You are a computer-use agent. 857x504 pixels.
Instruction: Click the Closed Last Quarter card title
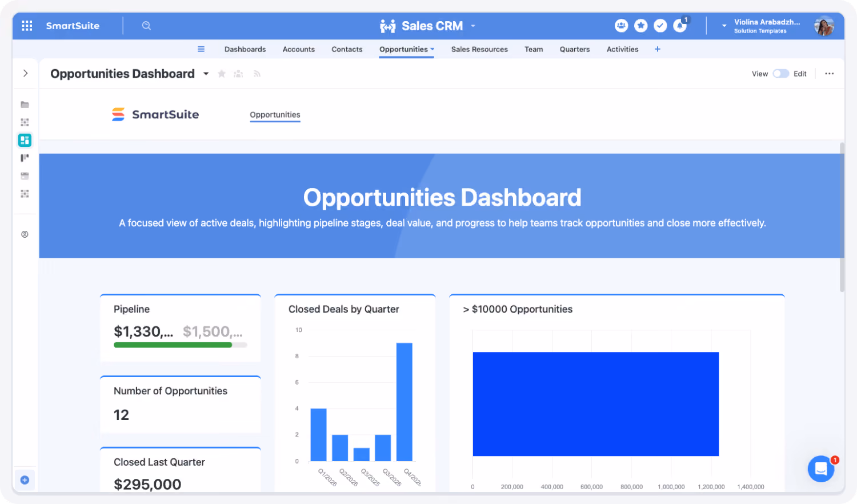coord(159,462)
